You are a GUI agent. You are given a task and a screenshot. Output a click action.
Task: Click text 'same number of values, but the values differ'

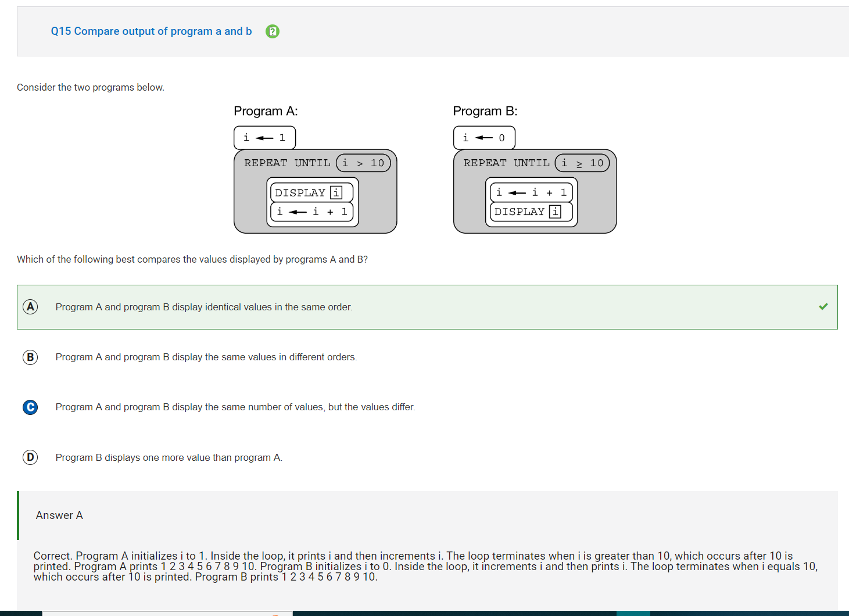click(x=318, y=407)
